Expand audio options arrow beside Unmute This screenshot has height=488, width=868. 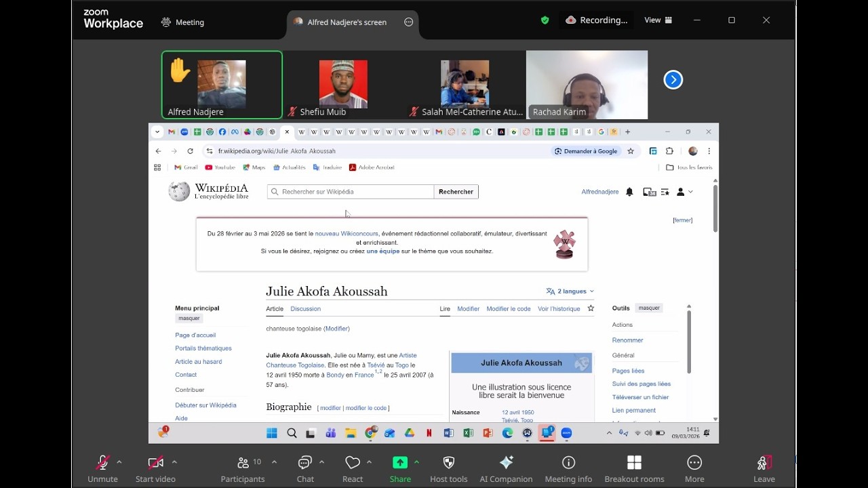tap(119, 462)
